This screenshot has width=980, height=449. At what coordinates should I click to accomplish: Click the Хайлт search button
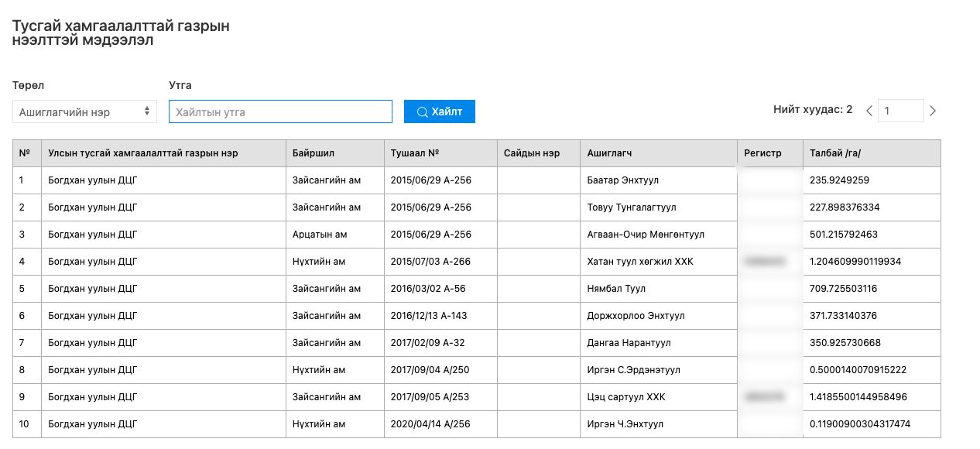439,111
